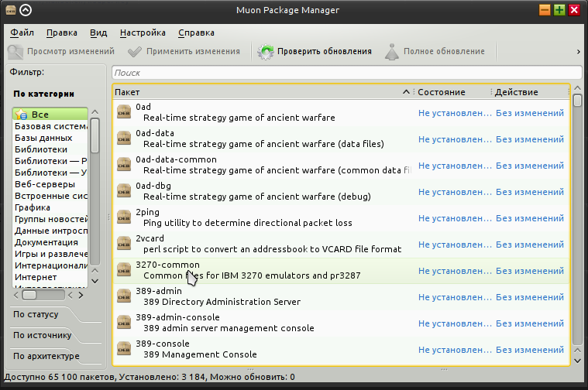Click category list scroll down arrow

(x=95, y=282)
